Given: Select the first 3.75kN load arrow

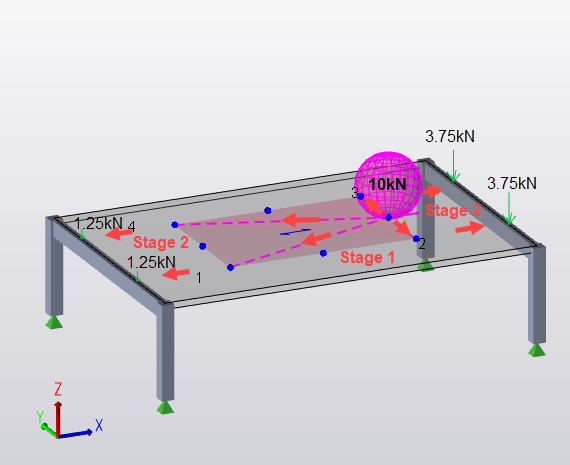Looking at the screenshot, I should (453, 166).
